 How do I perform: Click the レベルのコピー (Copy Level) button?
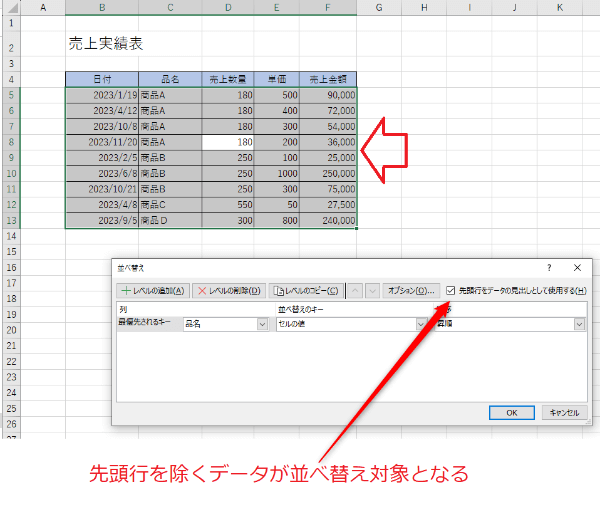coord(306,291)
